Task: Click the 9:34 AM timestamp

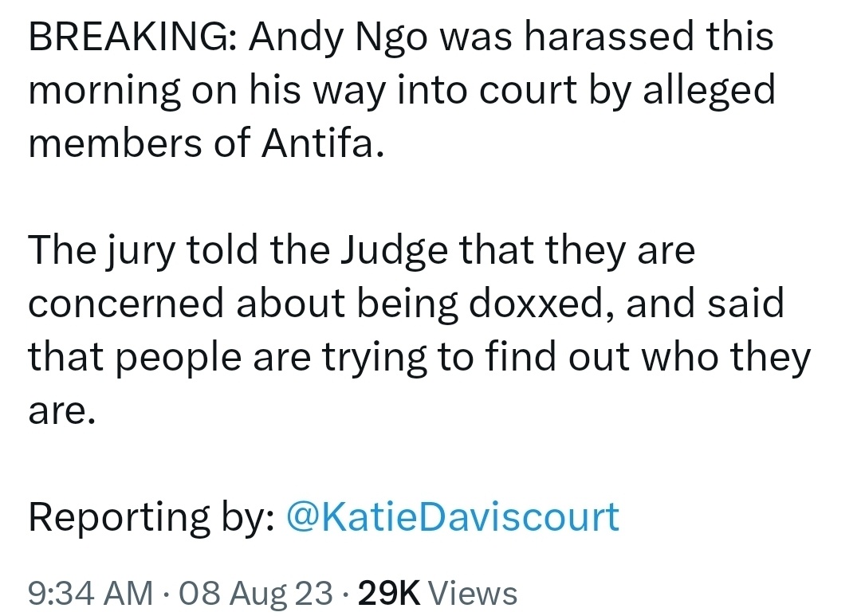Action: (91, 594)
